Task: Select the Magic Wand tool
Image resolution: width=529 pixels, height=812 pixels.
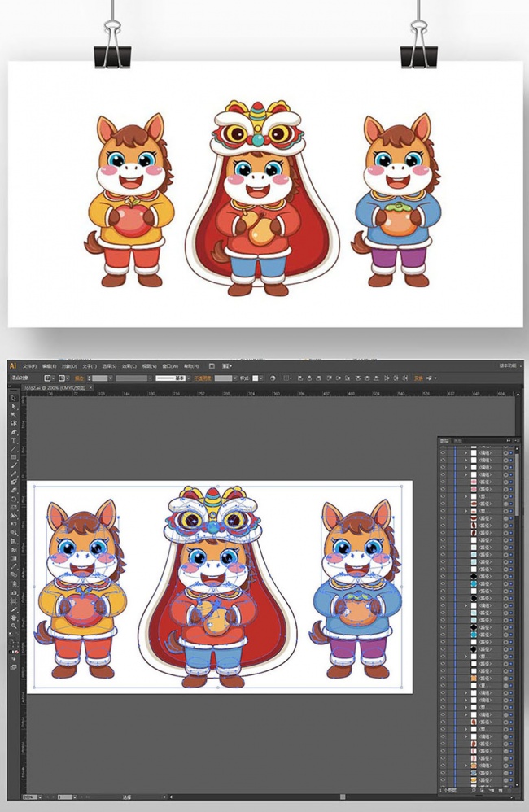Action: click(x=14, y=414)
